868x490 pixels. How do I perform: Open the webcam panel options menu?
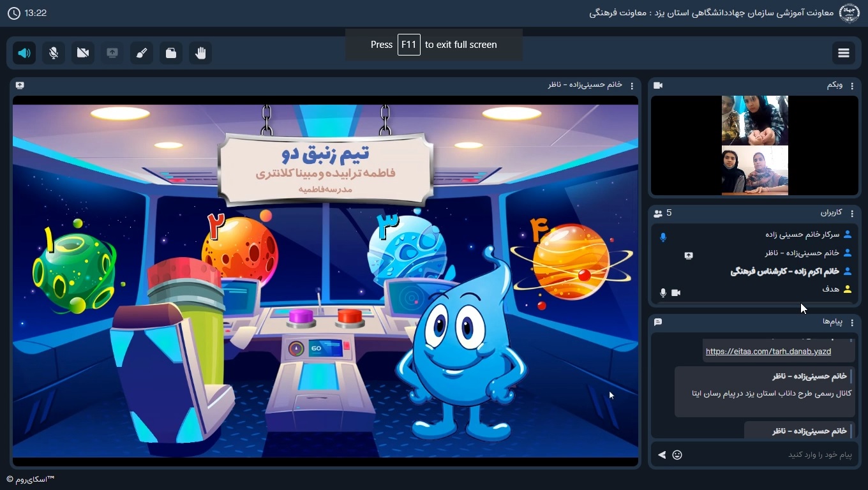[852, 85]
